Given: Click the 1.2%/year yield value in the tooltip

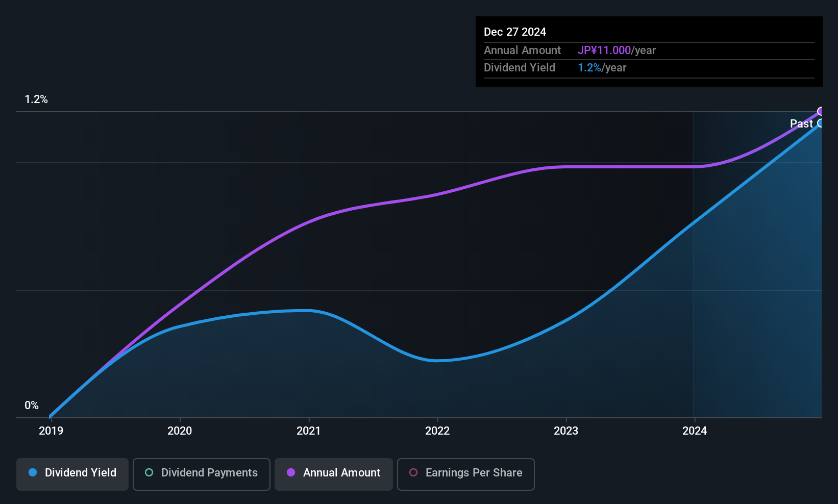Looking at the screenshot, I should point(602,68).
